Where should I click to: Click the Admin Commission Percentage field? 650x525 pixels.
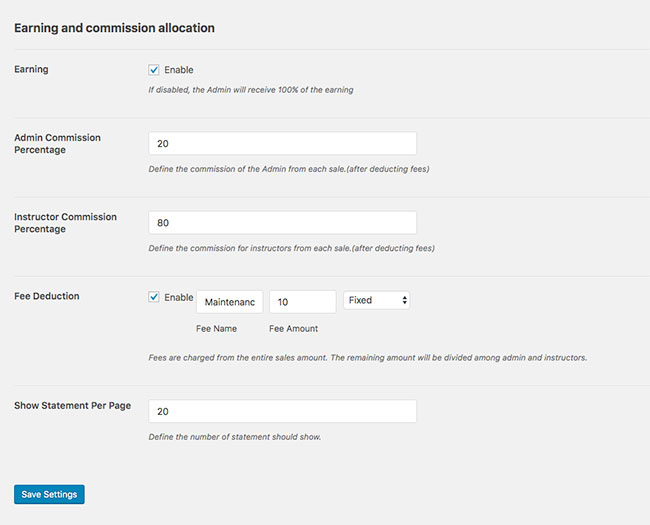pyautogui.click(x=282, y=144)
